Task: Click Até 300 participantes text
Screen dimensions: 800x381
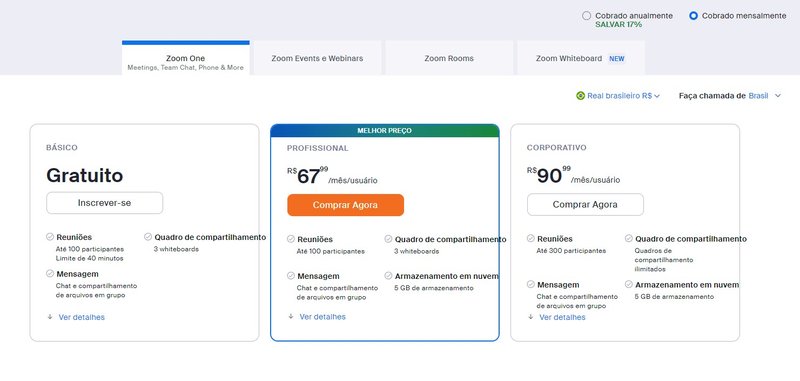Action: (x=571, y=250)
